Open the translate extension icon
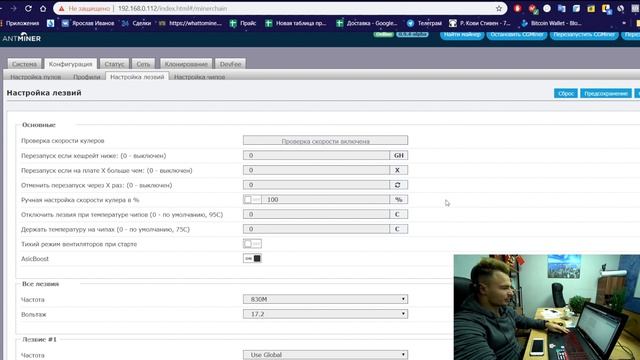640x360 pixels. 562,8
